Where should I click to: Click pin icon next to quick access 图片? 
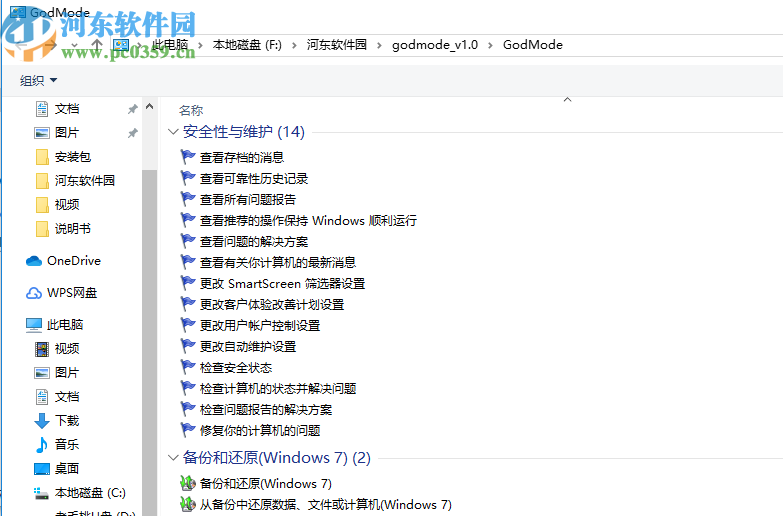pos(132,133)
